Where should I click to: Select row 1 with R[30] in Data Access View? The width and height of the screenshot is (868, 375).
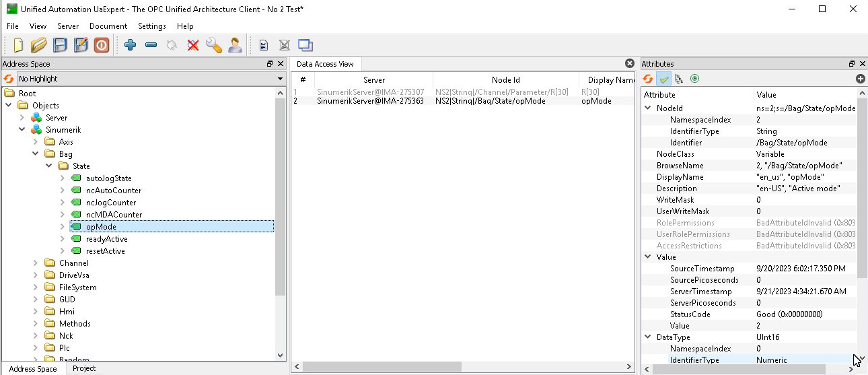point(463,92)
